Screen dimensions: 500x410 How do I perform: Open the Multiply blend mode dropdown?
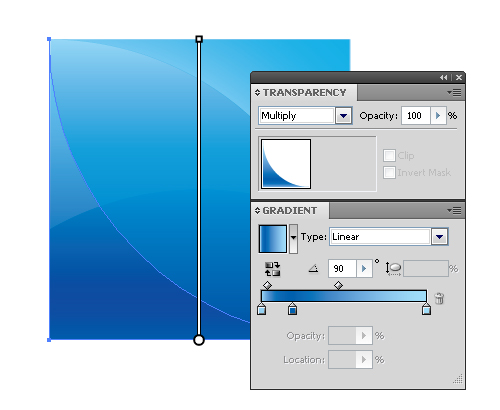pos(343,116)
